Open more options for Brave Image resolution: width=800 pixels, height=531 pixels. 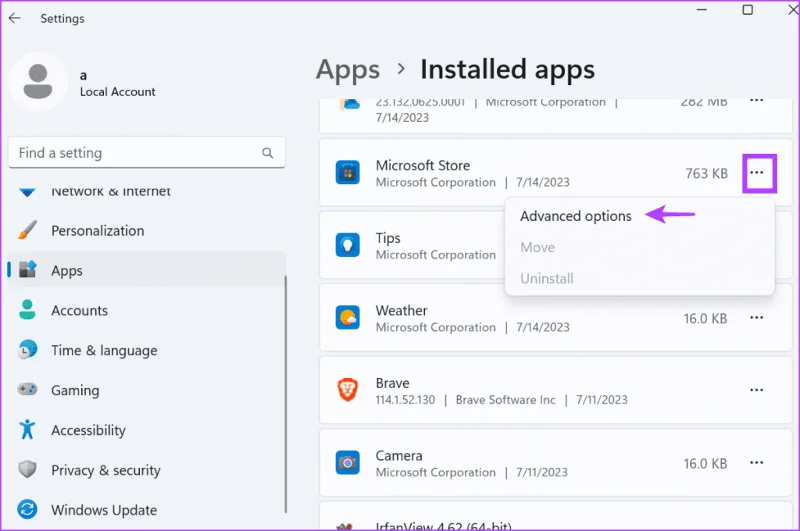pyautogui.click(x=757, y=390)
